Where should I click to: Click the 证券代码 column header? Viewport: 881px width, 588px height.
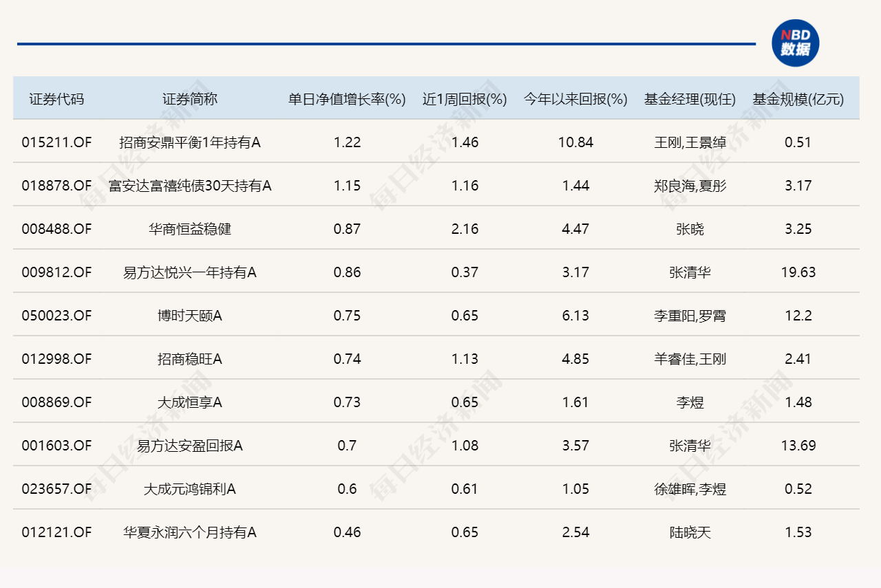[x=56, y=99]
